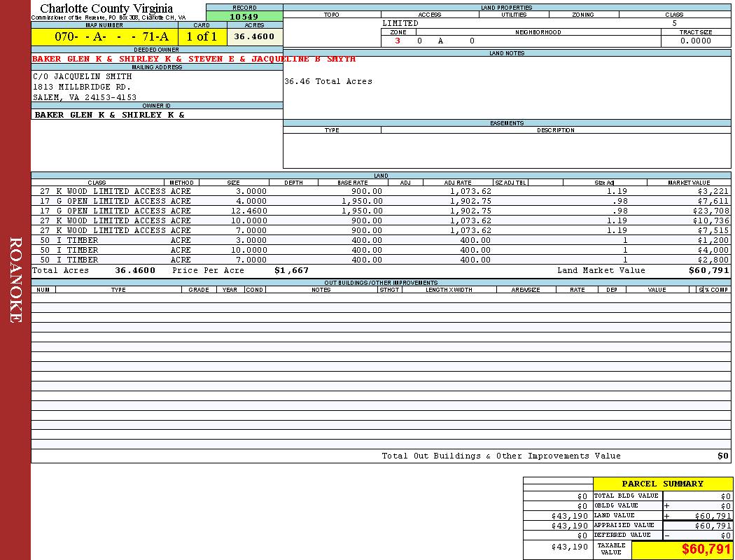735x560 pixels.
Task: Click the red deeded owner name text
Action: click(x=193, y=59)
